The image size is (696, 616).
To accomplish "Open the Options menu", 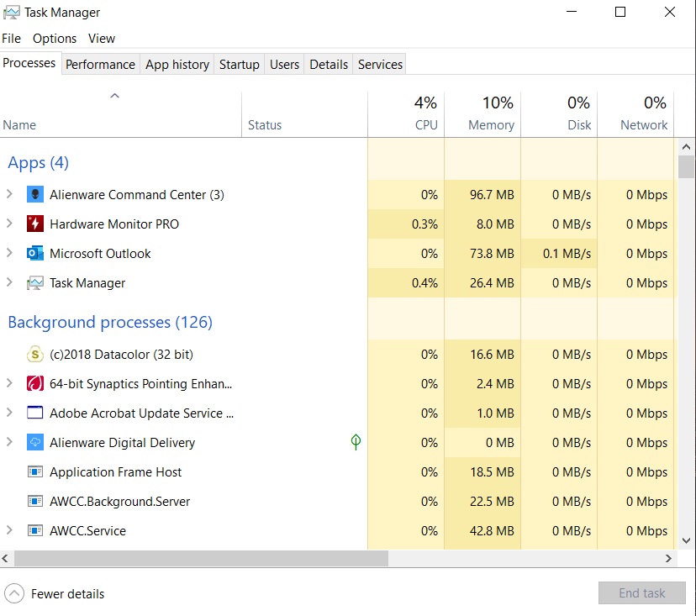I will [x=55, y=39].
